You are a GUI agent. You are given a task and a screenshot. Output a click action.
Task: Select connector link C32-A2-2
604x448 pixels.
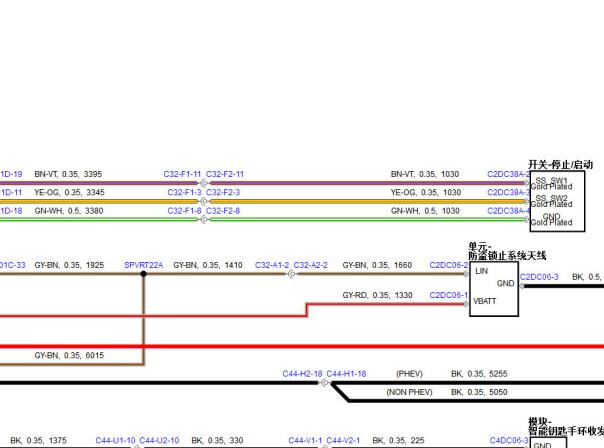click(x=310, y=265)
